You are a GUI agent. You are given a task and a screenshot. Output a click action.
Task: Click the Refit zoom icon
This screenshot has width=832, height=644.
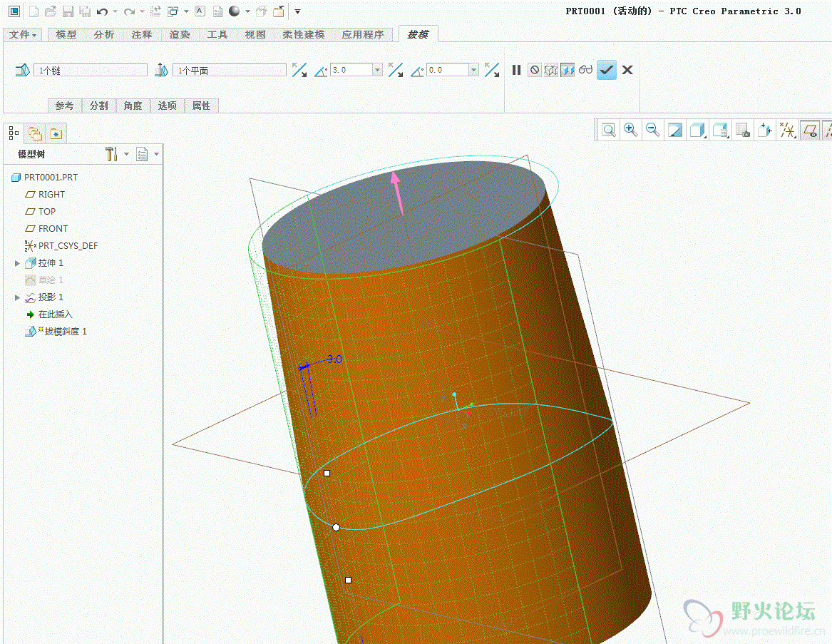point(609,130)
